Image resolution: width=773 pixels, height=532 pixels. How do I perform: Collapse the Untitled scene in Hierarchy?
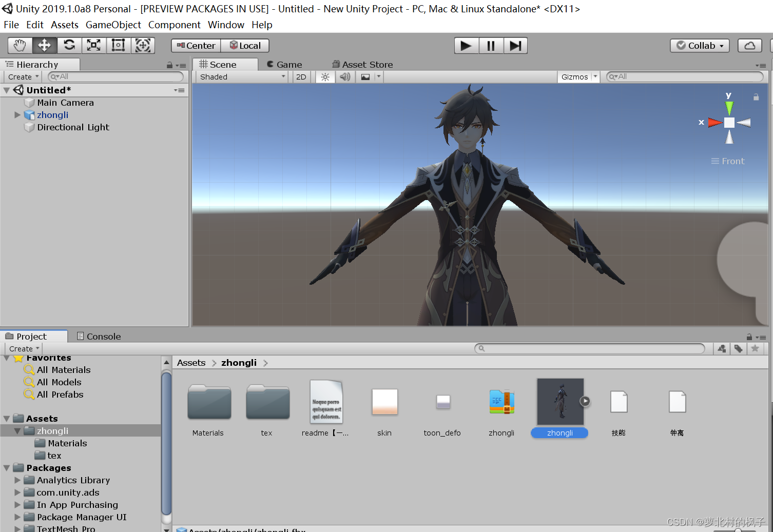[7, 90]
